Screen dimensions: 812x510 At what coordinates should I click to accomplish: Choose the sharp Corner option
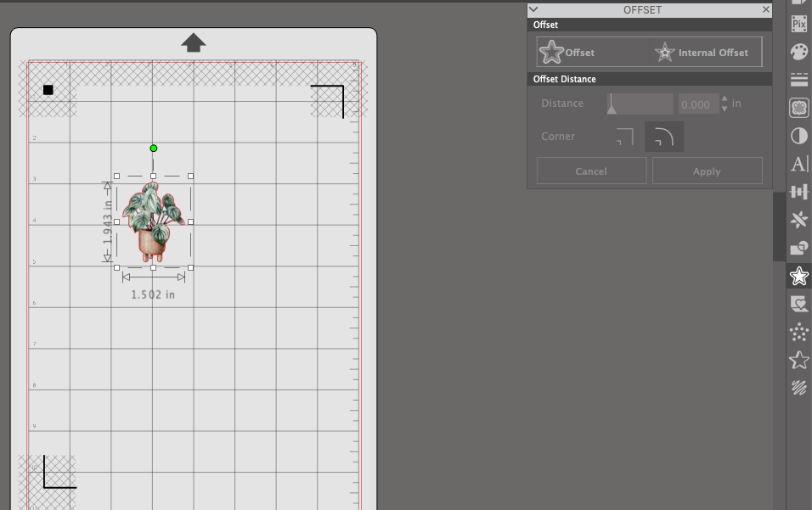625,137
